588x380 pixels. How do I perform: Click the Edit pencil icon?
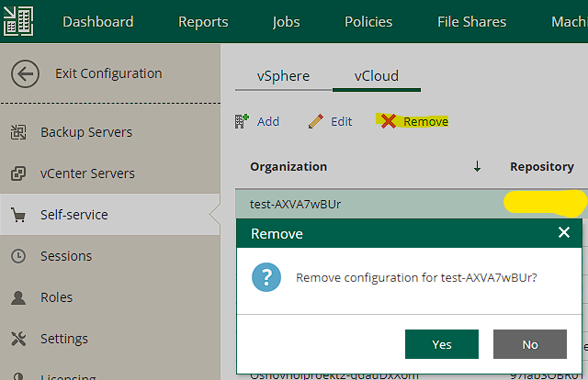pos(316,121)
